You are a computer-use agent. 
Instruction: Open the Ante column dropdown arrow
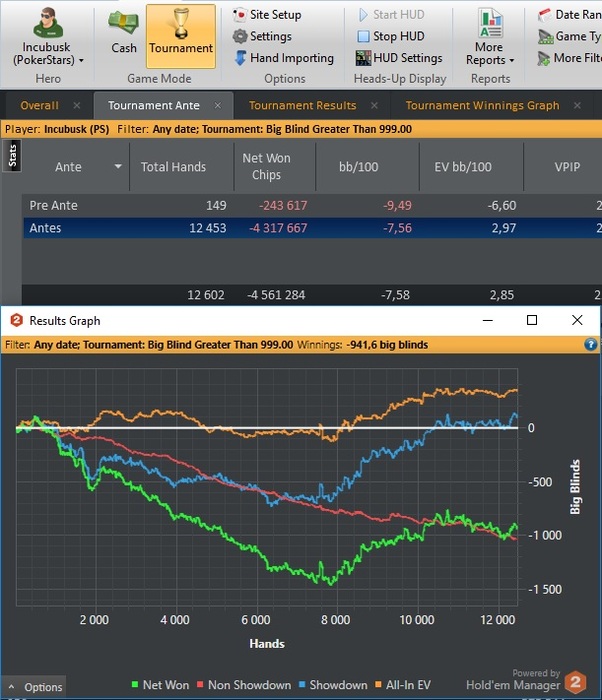pyautogui.click(x=118, y=167)
